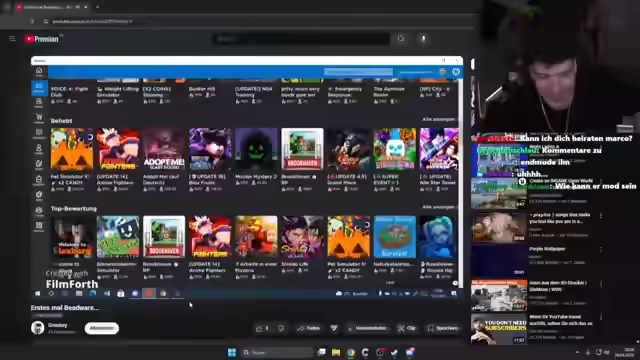Screen dimensions: 640x360
Task: Open the 3D-Drucker suggested video thumbnail
Action: click(499, 296)
